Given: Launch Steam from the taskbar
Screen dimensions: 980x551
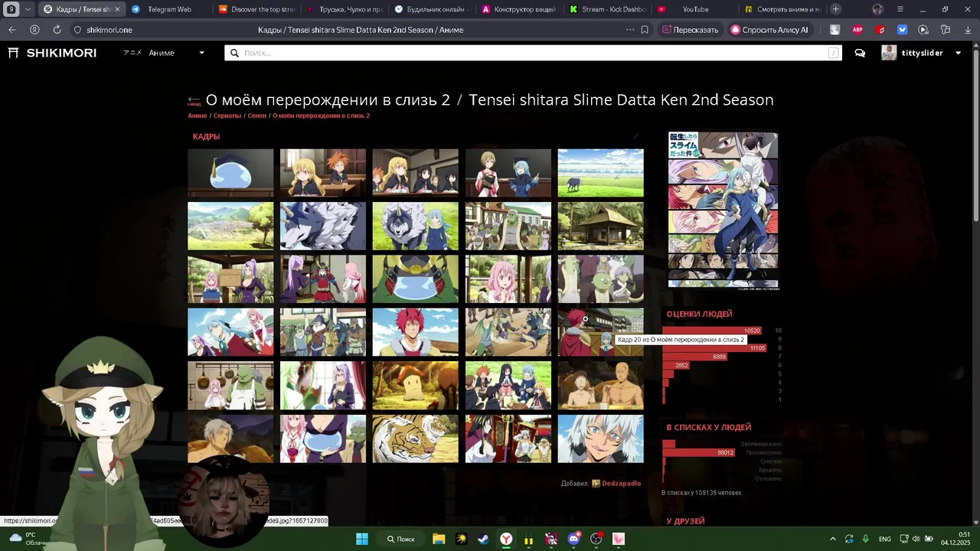Looking at the screenshot, I should click(483, 539).
